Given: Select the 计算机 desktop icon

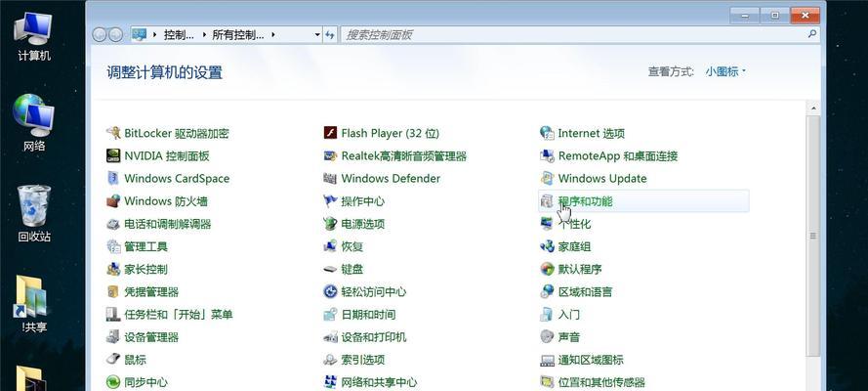Looking at the screenshot, I should coord(34,36).
